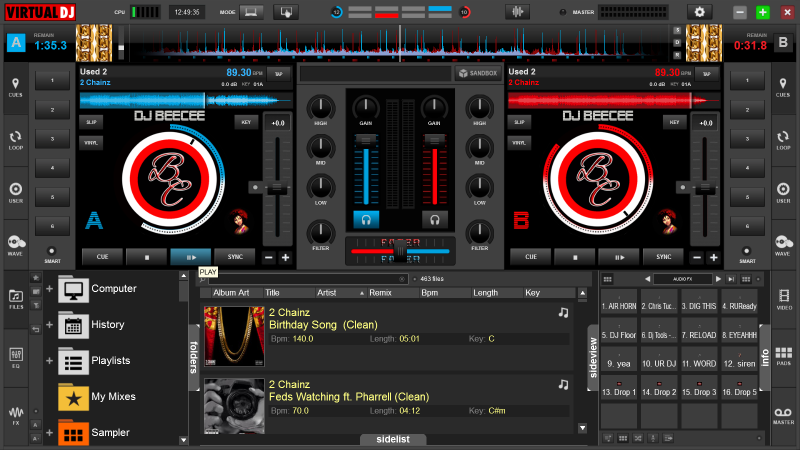Toggle VINYL mode on deck B
This screenshot has width=800, height=450.
(519, 143)
